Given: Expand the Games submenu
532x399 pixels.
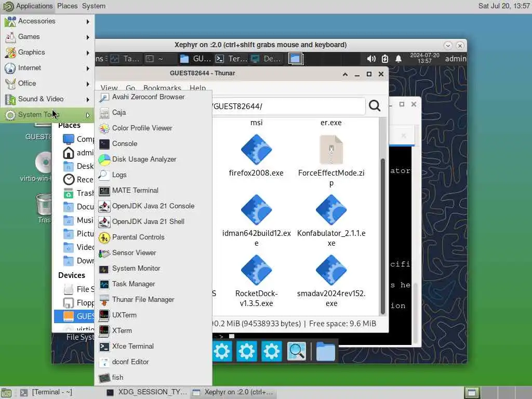Looking at the screenshot, I should 47,37.
